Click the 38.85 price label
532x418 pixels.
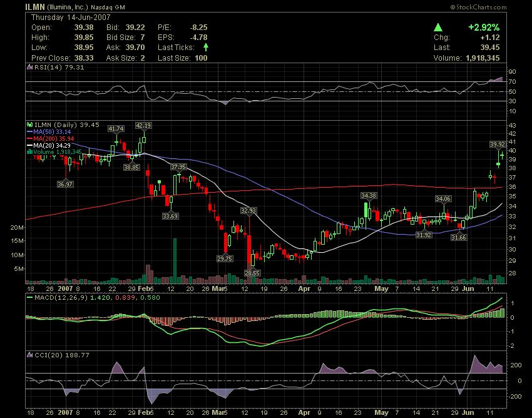(131, 167)
